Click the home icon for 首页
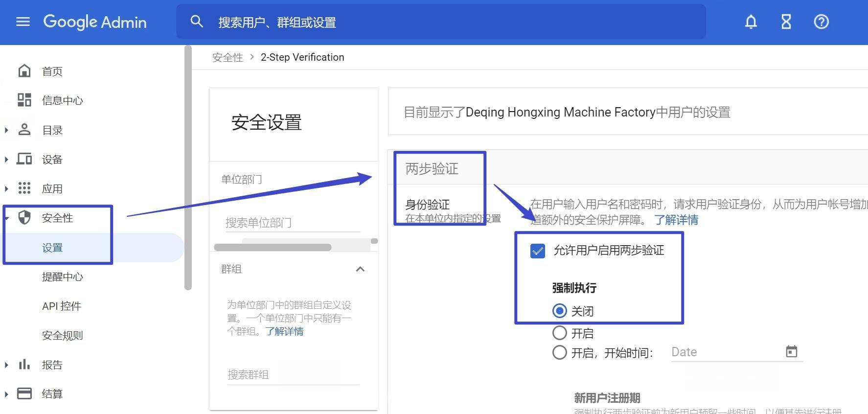868x414 pixels. [24, 71]
